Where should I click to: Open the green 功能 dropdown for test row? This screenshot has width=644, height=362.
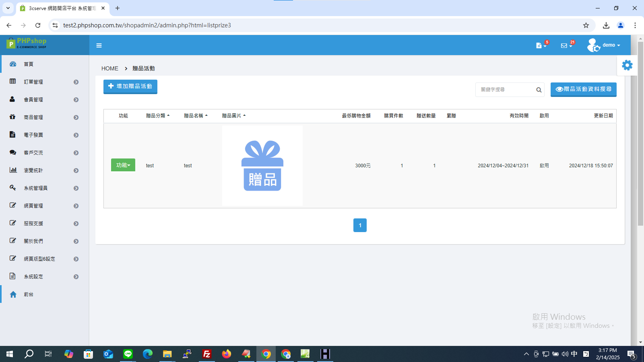point(123,165)
